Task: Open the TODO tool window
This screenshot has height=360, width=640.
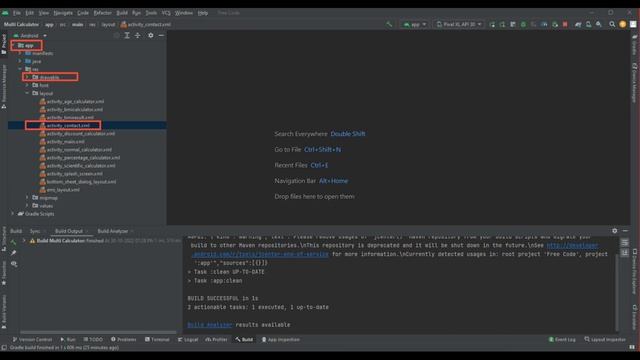Action: pos(93,339)
